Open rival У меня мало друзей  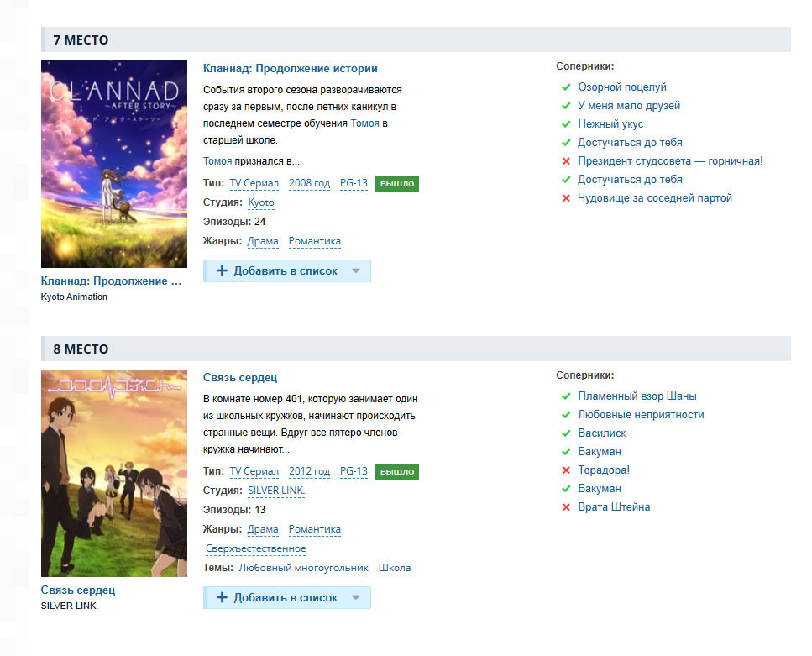coord(629,106)
